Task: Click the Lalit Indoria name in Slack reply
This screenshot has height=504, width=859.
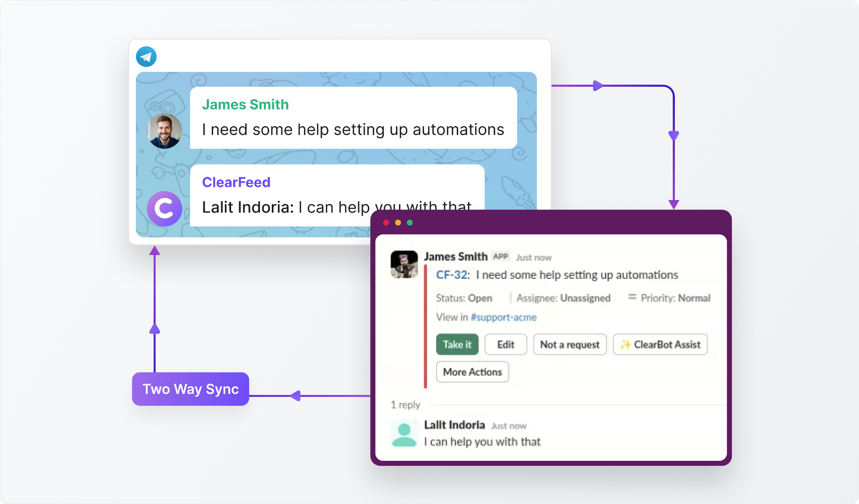Action: [x=455, y=425]
